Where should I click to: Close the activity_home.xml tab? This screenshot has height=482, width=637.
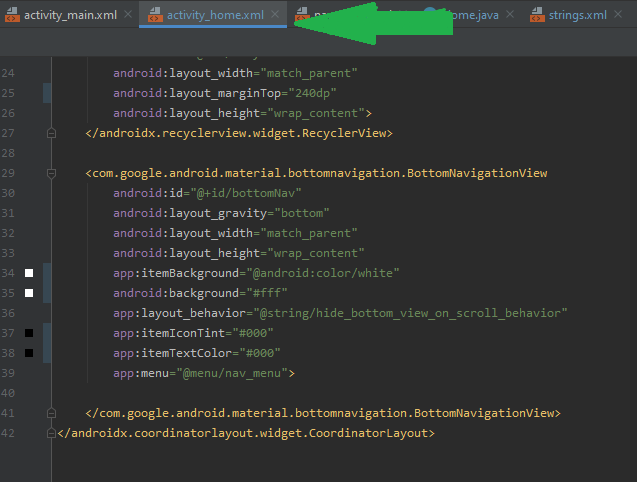click(275, 14)
